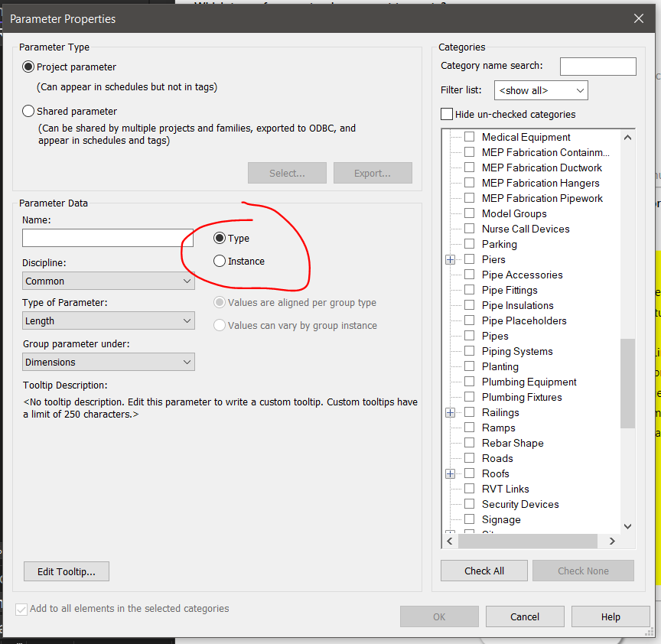The width and height of the screenshot is (661, 644).
Task: Select Nurse Call Devices in the list
Action: click(x=526, y=229)
